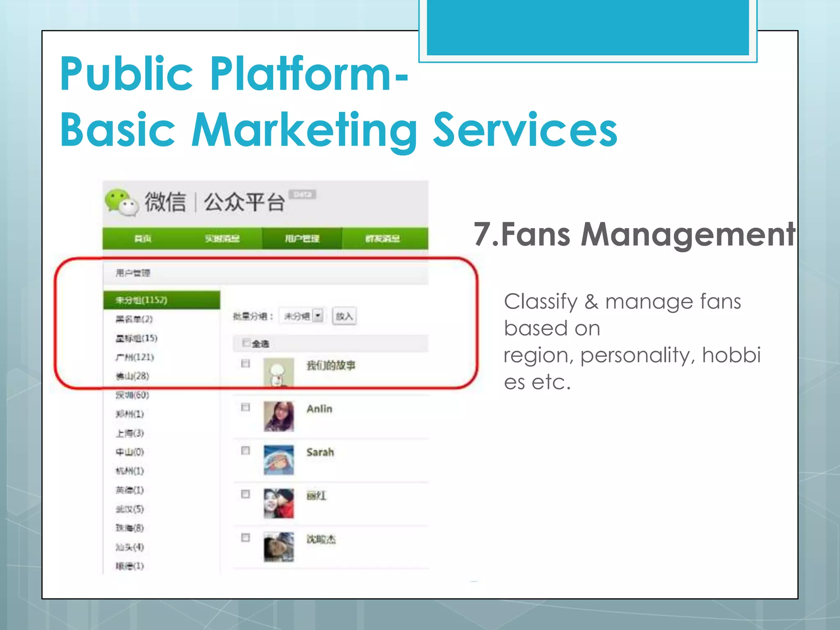Open the user named 我们的故事
This screenshot has height=630, width=840.
331,365
